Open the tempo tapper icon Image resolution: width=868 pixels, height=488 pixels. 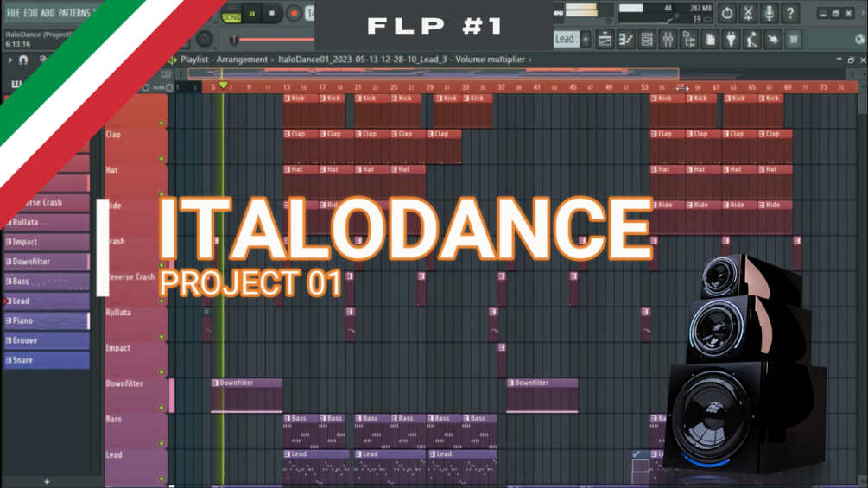(x=751, y=39)
